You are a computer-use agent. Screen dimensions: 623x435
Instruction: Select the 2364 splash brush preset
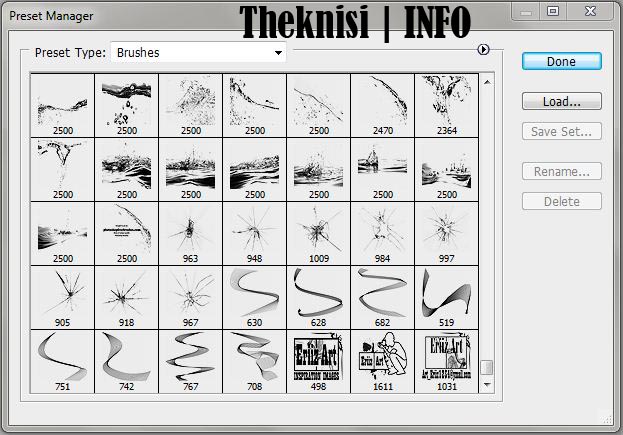point(446,104)
